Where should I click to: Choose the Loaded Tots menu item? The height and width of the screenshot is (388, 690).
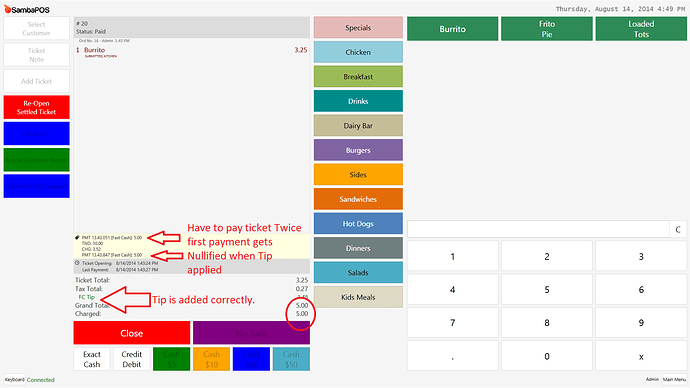[641, 29]
